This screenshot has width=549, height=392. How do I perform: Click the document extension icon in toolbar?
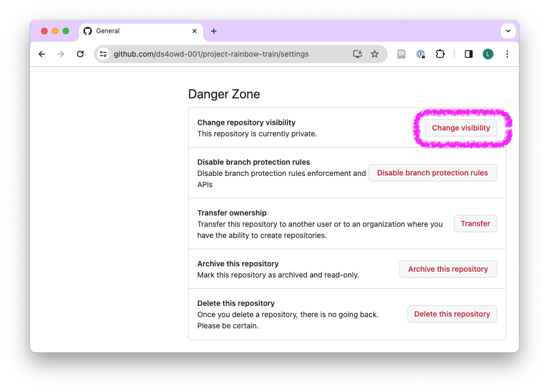coord(401,54)
